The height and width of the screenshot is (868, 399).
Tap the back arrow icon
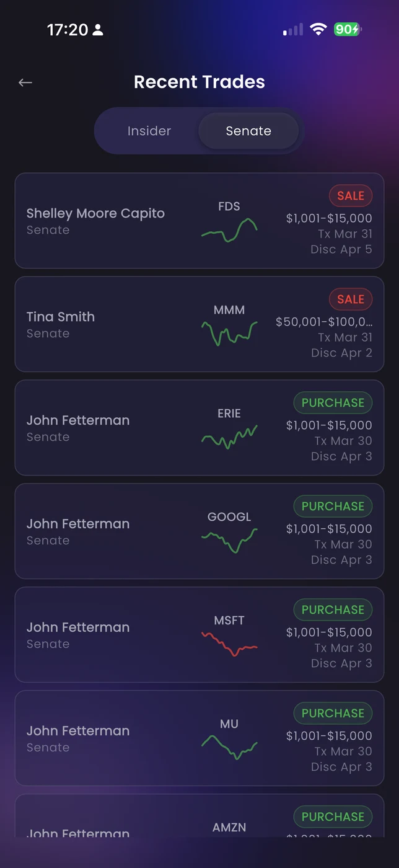tap(25, 82)
